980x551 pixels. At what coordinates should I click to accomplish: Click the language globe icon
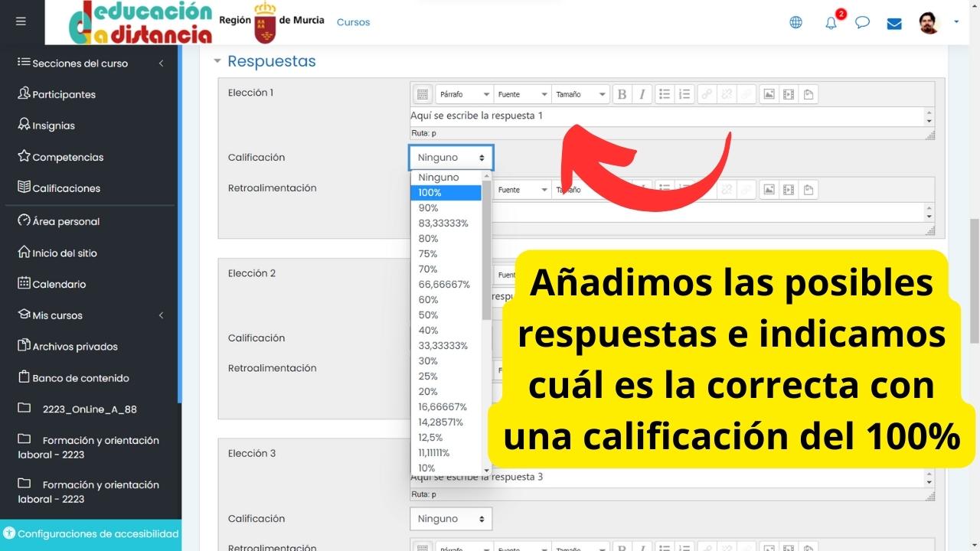tap(796, 22)
